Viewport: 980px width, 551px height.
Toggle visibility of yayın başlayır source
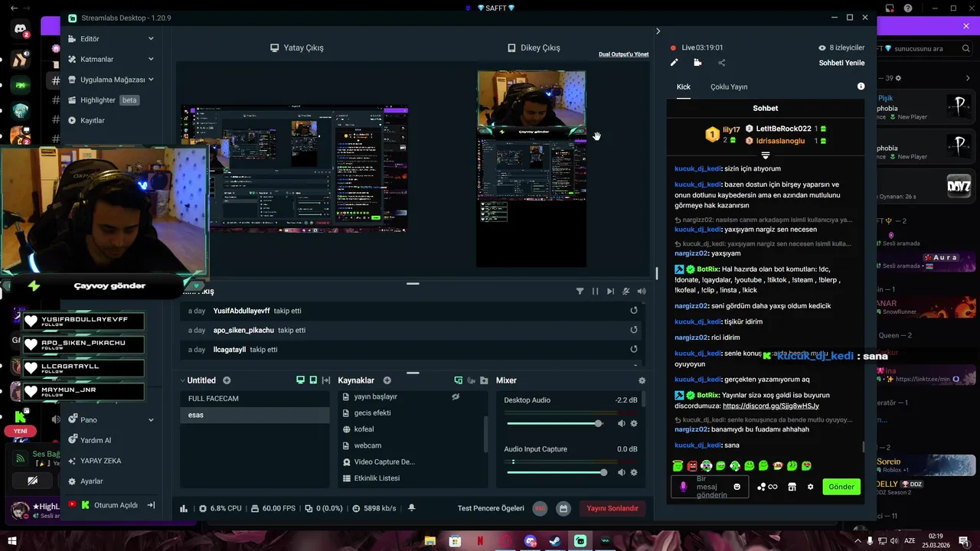point(456,396)
